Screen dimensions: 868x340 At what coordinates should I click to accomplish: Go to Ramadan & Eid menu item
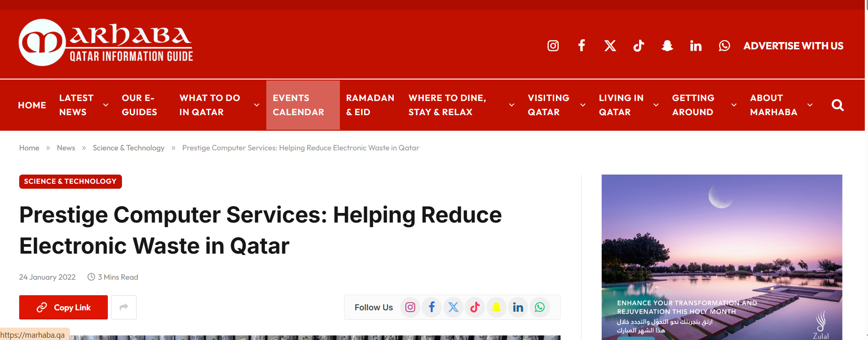(x=370, y=105)
